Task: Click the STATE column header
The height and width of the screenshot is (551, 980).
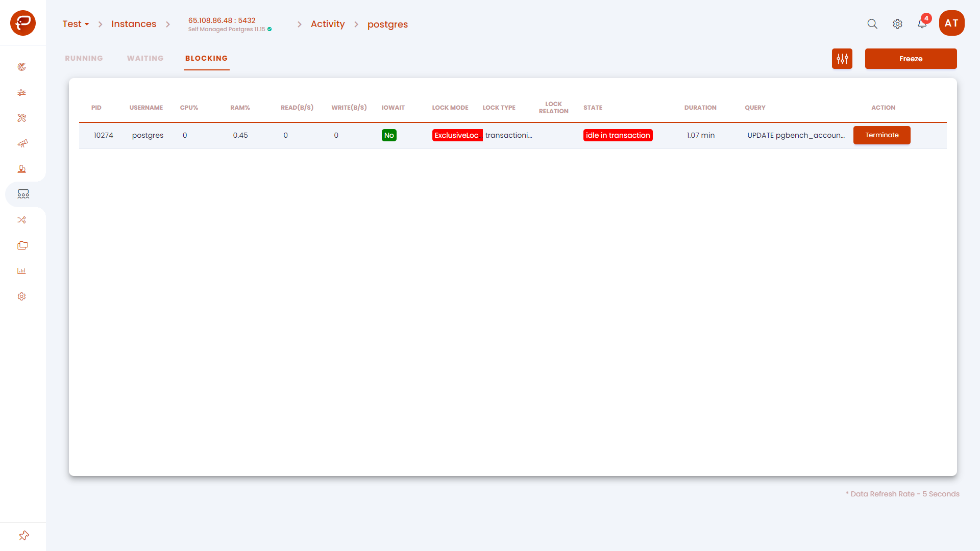Action: [593, 108]
